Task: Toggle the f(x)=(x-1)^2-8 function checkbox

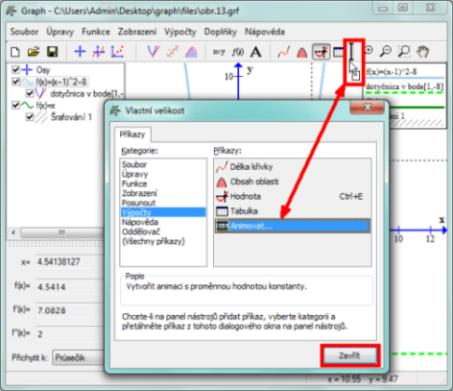Action: tap(15, 81)
